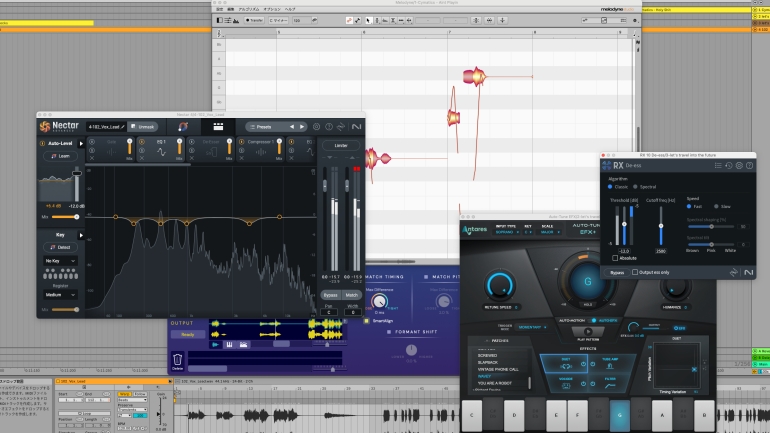
Task: Open Auto-Tune Key dropdown
Action: coord(528,232)
